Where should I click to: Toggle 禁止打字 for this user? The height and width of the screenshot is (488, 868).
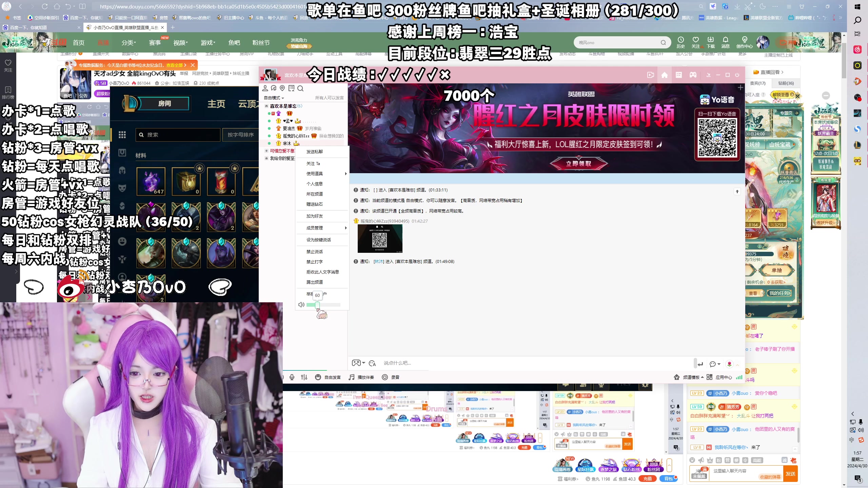click(315, 262)
